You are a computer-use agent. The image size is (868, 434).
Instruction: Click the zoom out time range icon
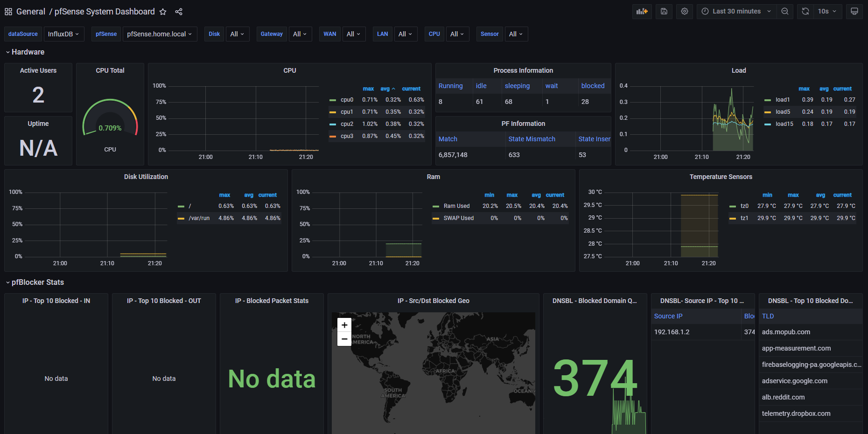[x=785, y=11]
